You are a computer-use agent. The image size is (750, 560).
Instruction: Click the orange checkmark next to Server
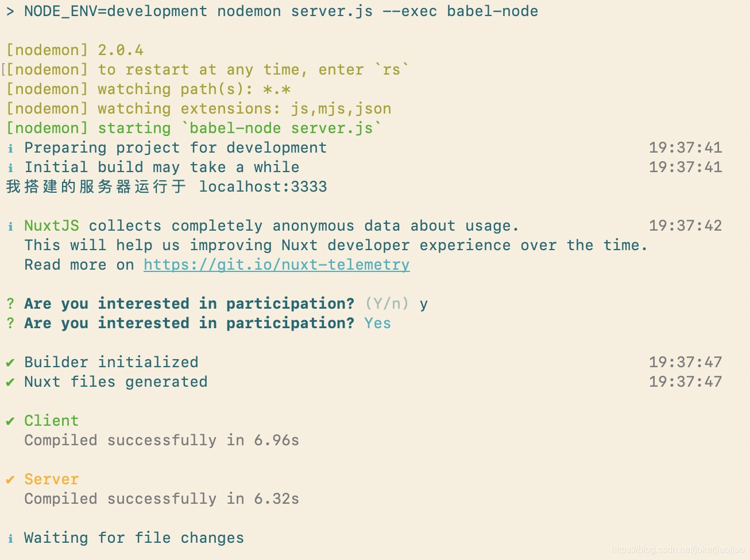pos(10,480)
